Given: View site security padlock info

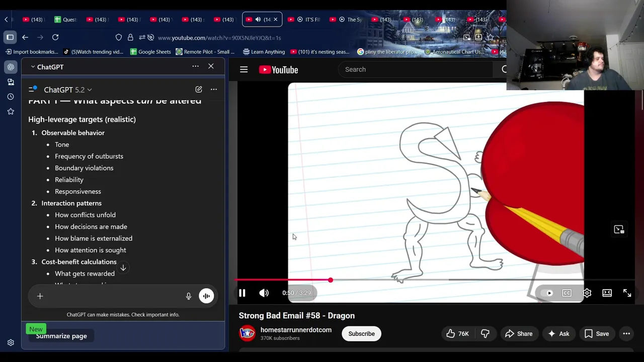Looking at the screenshot, I should (x=130, y=38).
